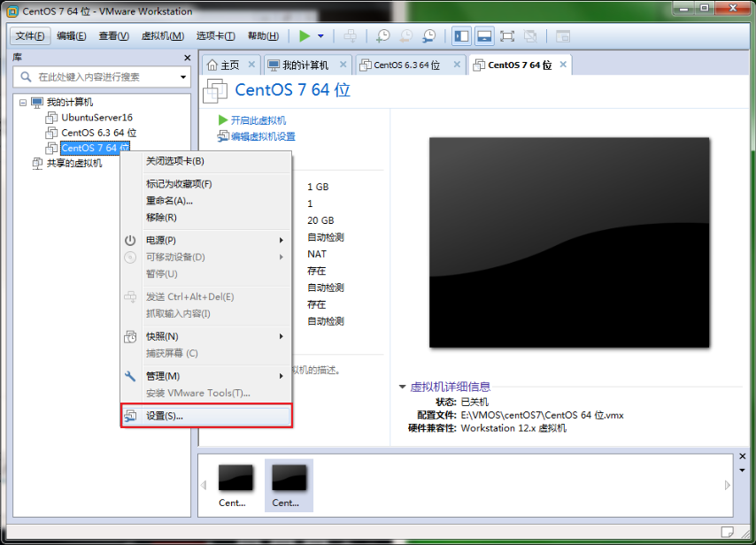This screenshot has width=756, height=545.
Task: Open the 选项卡(T) menu
Action: tap(215, 36)
